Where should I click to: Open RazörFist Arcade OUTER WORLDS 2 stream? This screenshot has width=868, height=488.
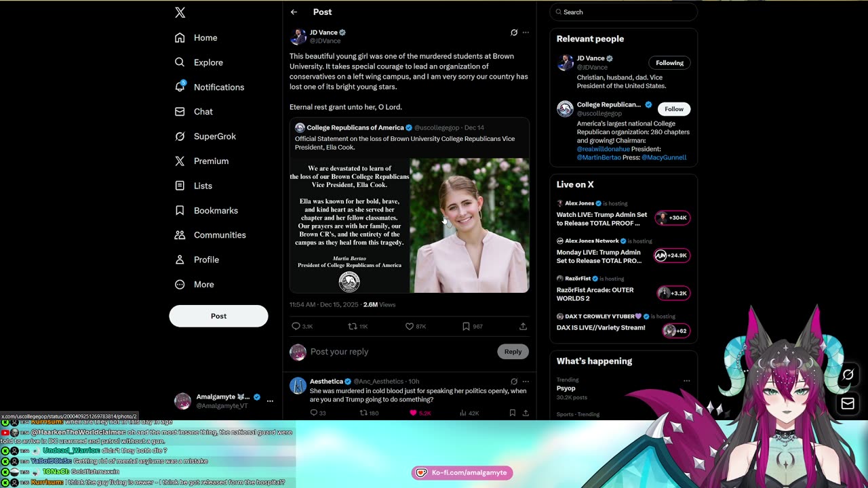623,289
